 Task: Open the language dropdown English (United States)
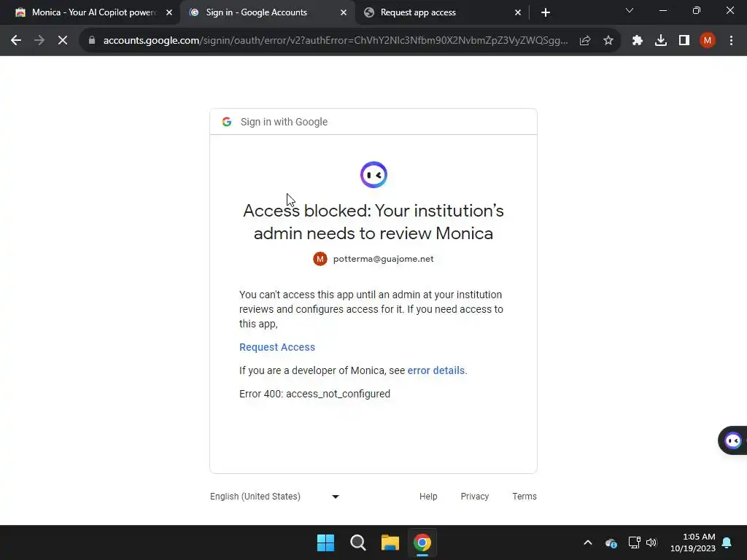point(275,496)
